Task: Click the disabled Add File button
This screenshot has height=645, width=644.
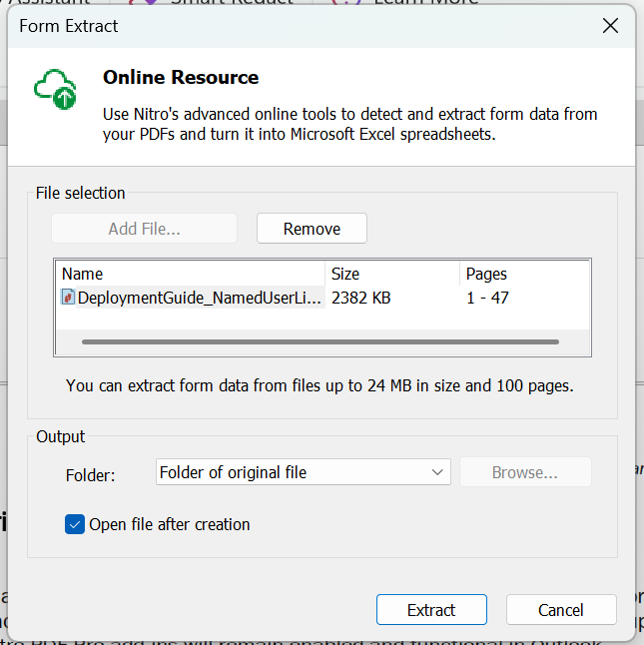Action: (x=144, y=229)
